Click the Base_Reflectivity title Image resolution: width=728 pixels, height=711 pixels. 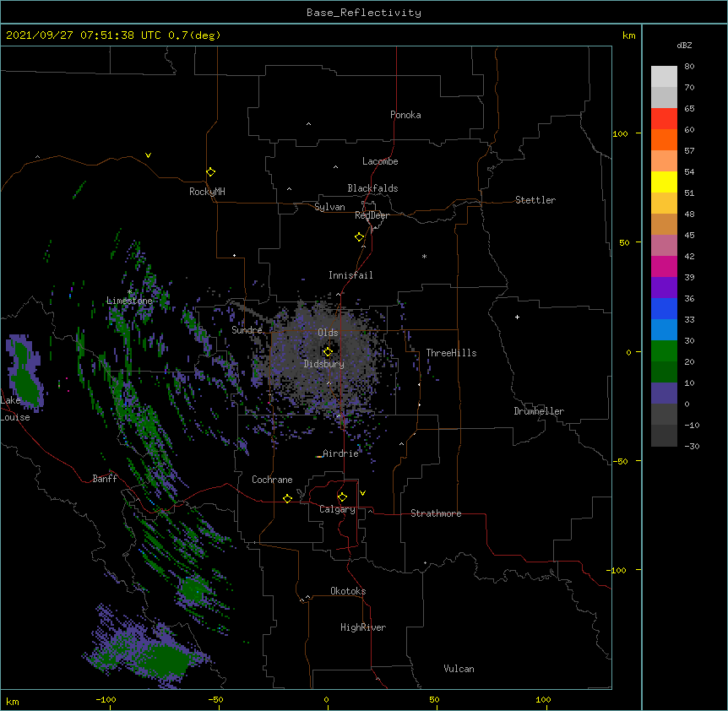point(364,13)
